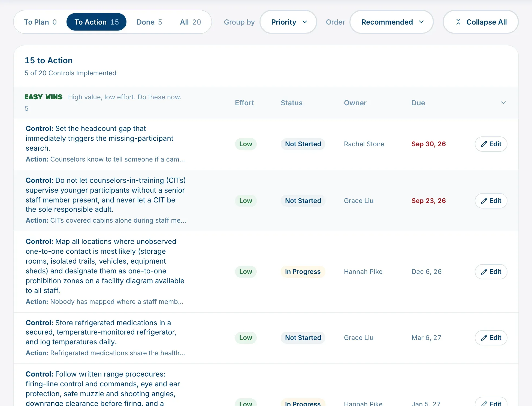Click owner Hannah Pike in Dec 6 row
The height and width of the screenshot is (406, 532).
pos(363,272)
